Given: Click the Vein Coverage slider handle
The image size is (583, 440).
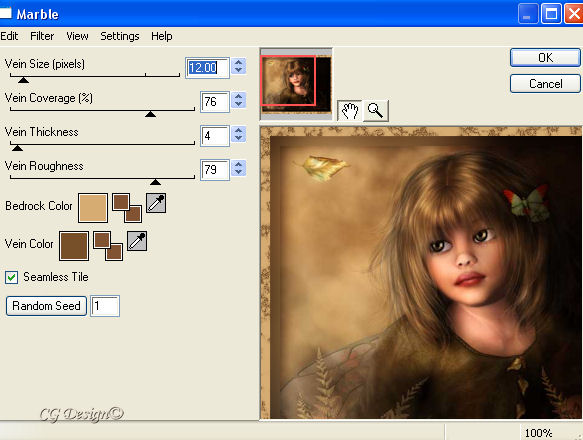Looking at the screenshot, I should coord(150,114).
